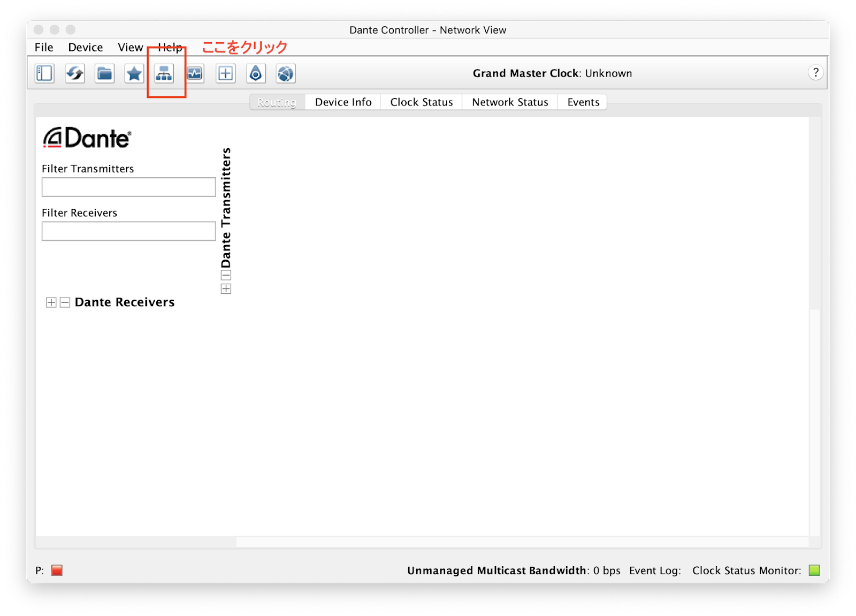
Task: Click the Event Log status label
Action: tap(655, 571)
